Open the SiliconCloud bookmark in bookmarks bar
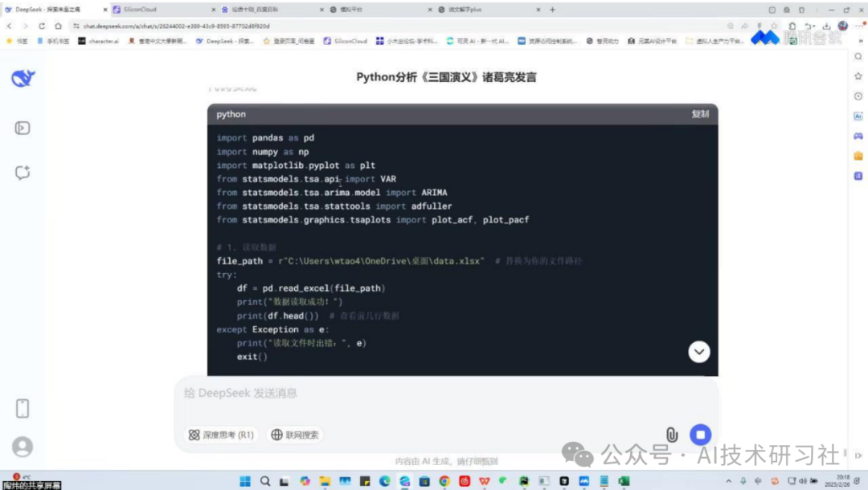The image size is (868, 490). tap(346, 41)
